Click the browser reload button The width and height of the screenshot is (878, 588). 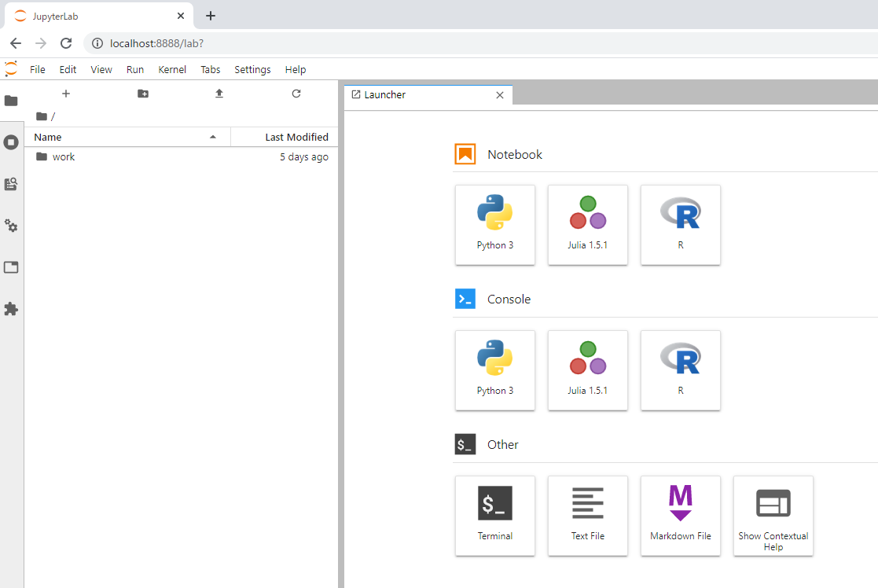[66, 43]
